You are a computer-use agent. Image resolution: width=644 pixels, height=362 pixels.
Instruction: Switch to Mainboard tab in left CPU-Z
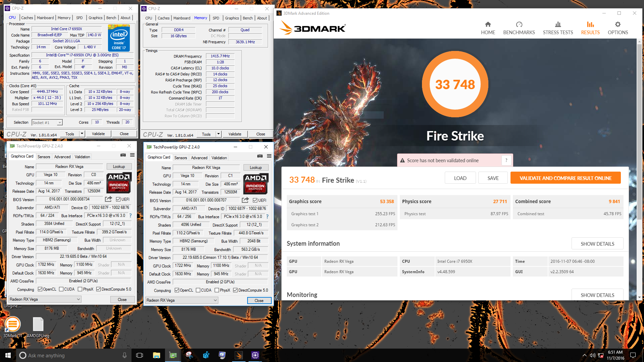45,17
